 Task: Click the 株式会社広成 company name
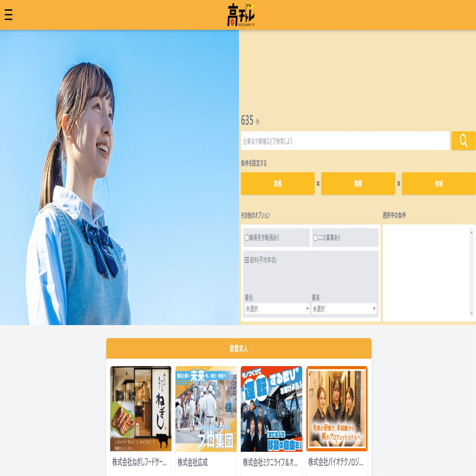point(193,462)
